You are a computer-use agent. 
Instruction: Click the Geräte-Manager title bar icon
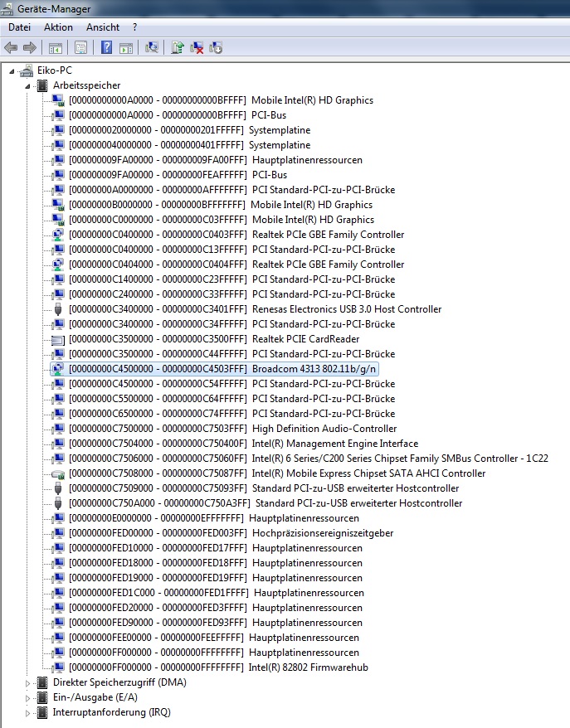pos(7,9)
